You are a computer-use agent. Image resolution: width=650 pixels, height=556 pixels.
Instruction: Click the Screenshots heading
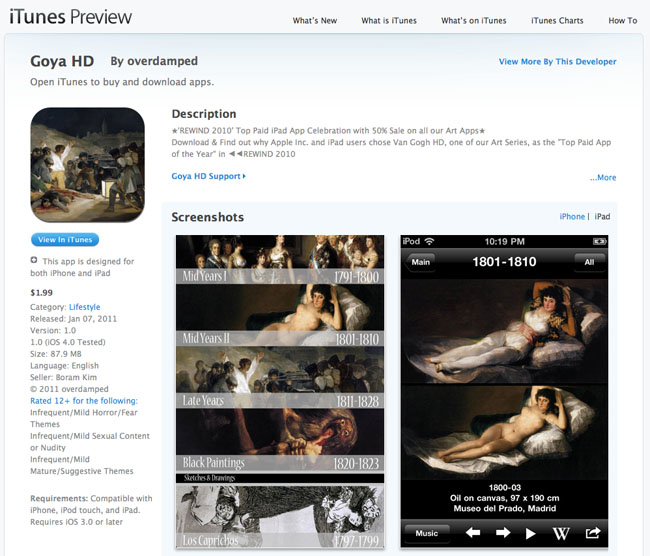point(208,217)
